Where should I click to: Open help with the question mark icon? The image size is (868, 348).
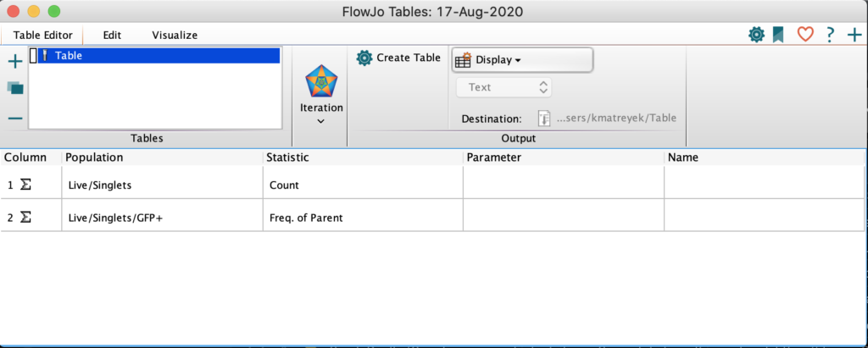click(x=829, y=35)
